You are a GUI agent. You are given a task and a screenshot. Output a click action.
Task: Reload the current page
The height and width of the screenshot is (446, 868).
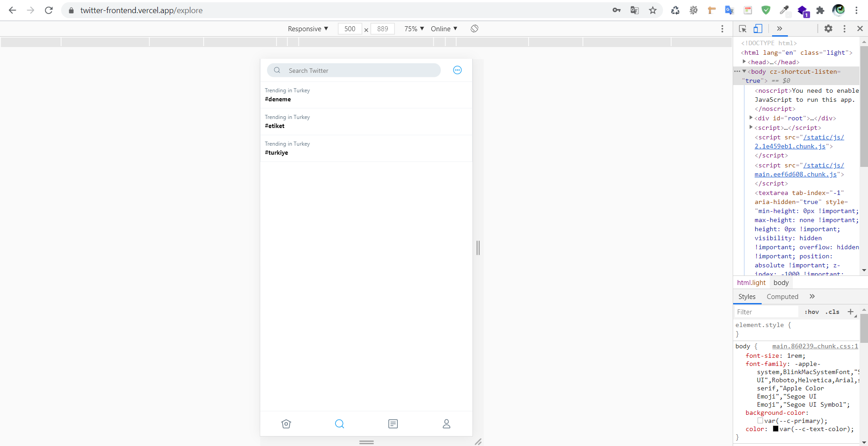(49, 10)
